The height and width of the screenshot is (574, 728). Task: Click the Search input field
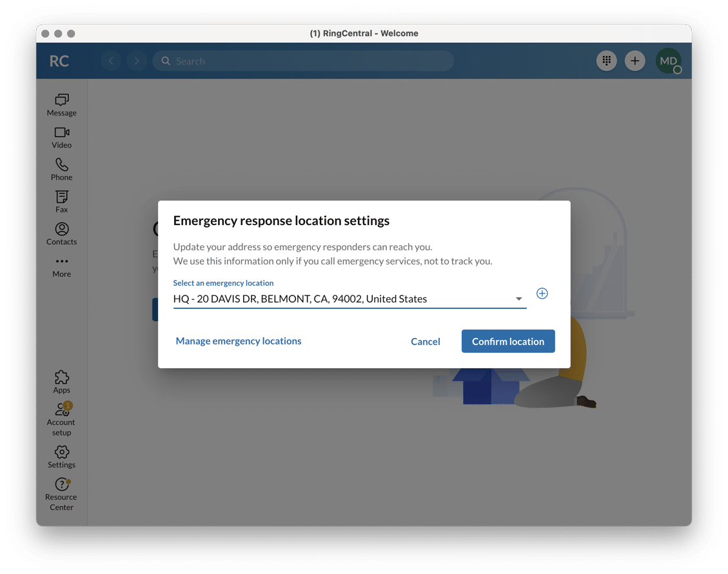pyautogui.click(x=303, y=61)
